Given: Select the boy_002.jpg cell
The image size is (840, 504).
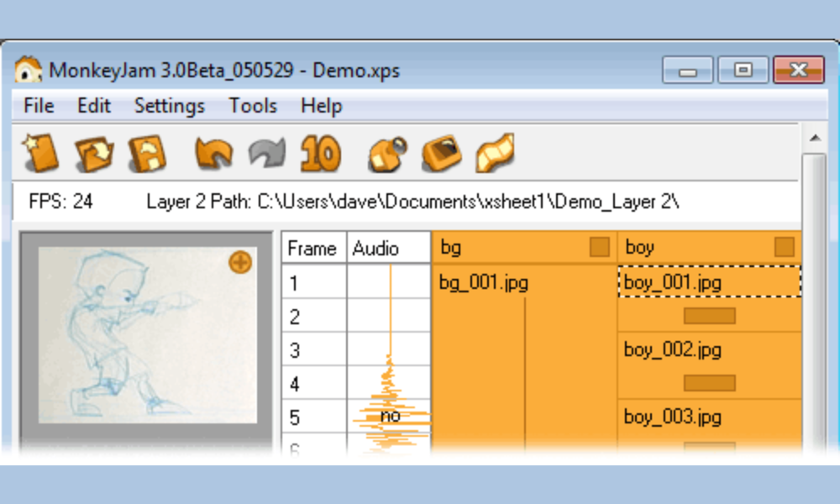Looking at the screenshot, I should (709, 349).
